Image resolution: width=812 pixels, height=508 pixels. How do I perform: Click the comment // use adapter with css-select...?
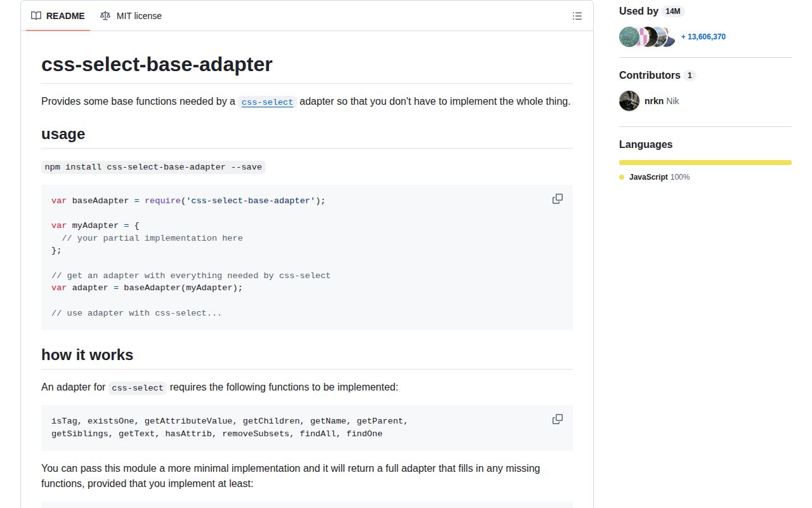pos(136,313)
